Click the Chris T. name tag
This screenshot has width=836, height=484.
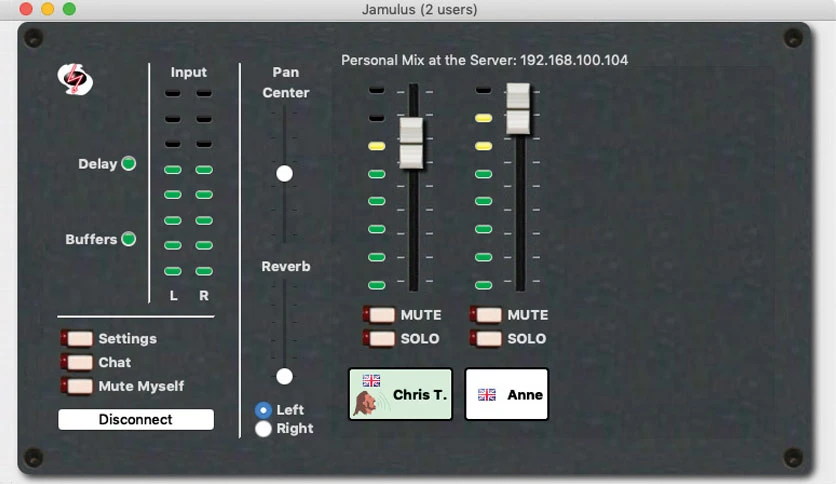click(x=400, y=394)
